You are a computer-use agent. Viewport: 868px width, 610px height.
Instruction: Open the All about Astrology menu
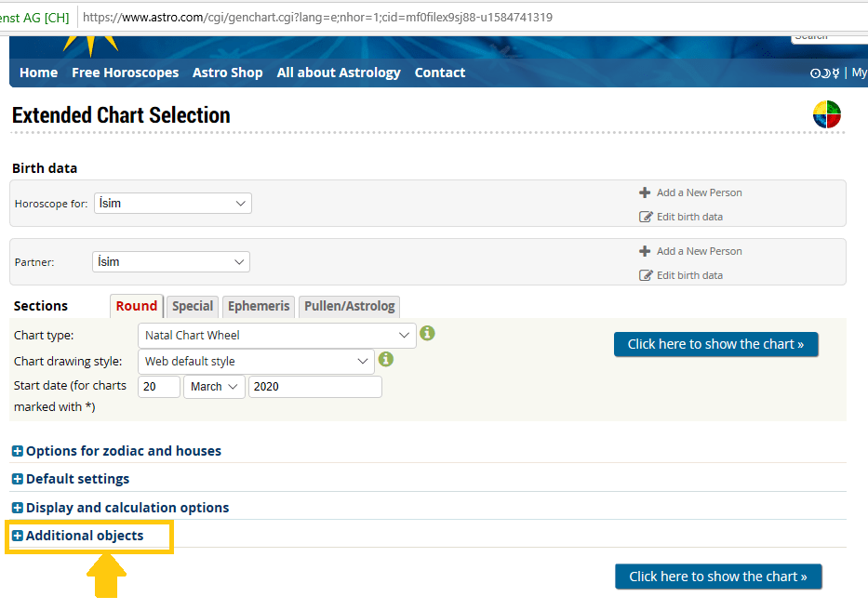[x=339, y=73]
